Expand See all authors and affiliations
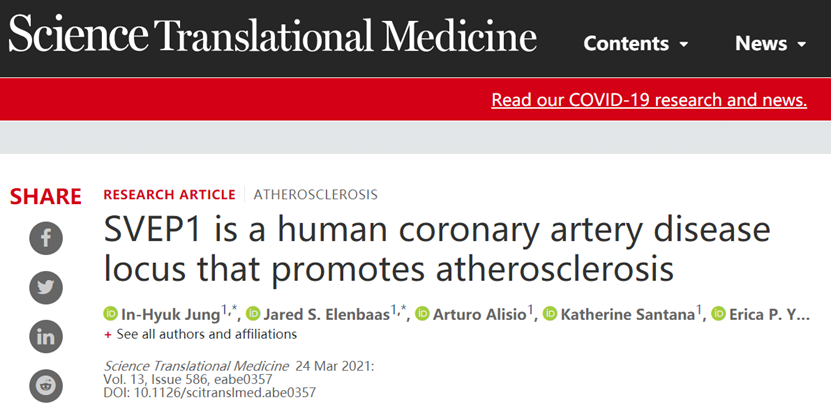Image resolution: width=831 pixels, height=409 pixels. [x=201, y=334]
